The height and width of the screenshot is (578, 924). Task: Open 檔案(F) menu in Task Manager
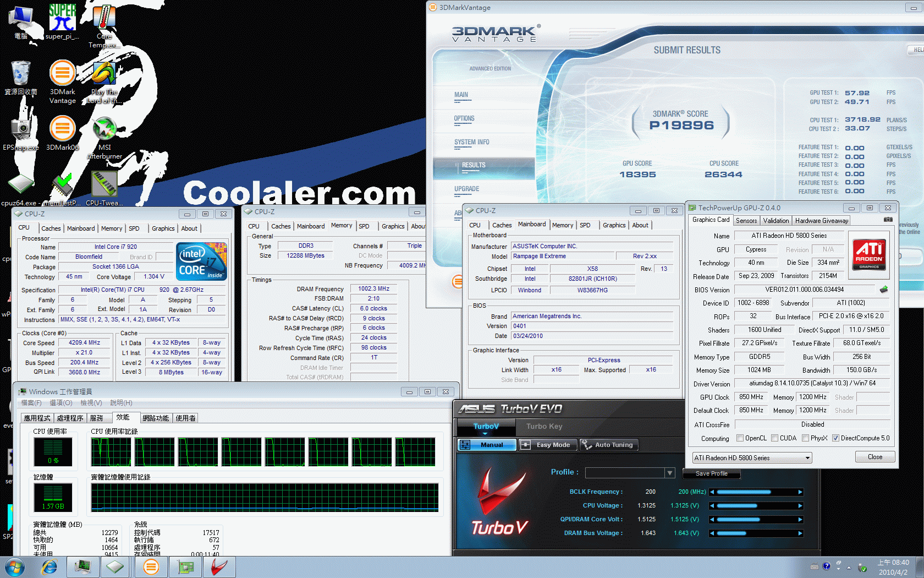[31, 403]
